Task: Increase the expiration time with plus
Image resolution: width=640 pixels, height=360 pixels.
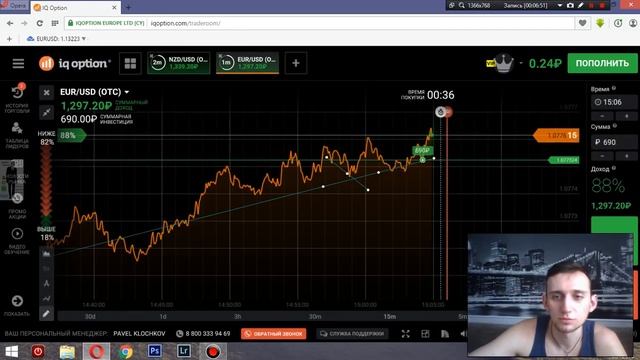Action: (627, 116)
